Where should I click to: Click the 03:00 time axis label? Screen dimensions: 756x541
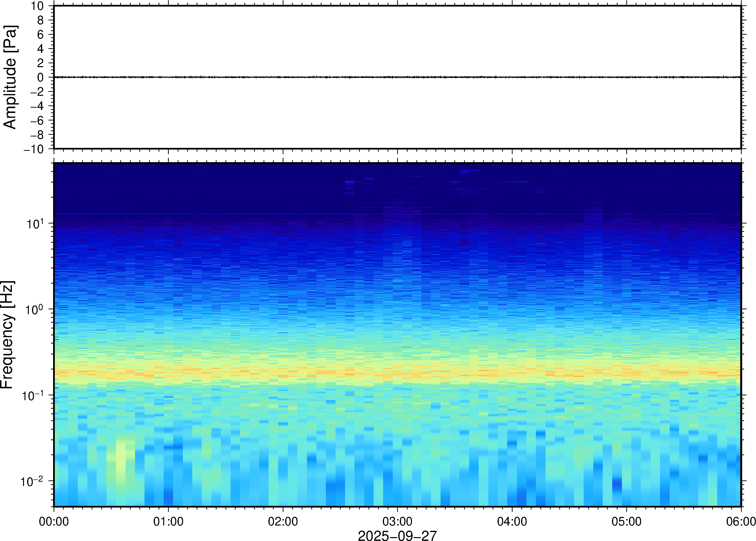[397, 521]
